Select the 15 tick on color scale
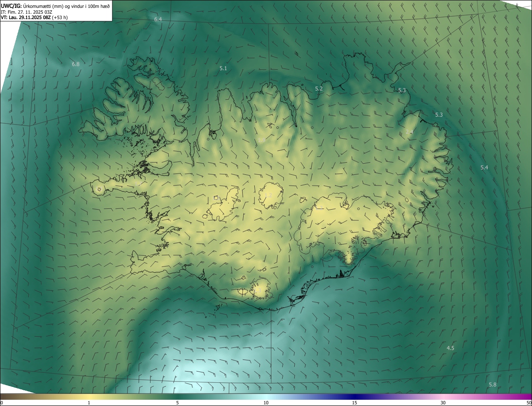The image size is (532, 406). coord(355,403)
